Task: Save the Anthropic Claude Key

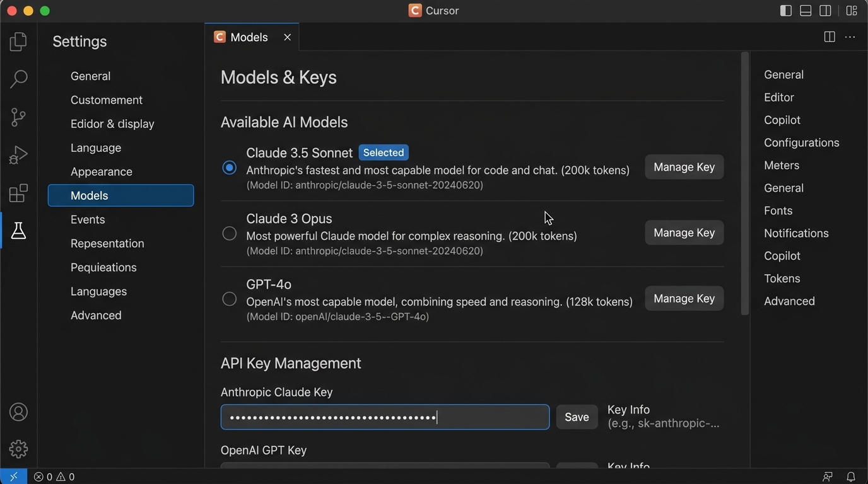Action: pos(577,417)
